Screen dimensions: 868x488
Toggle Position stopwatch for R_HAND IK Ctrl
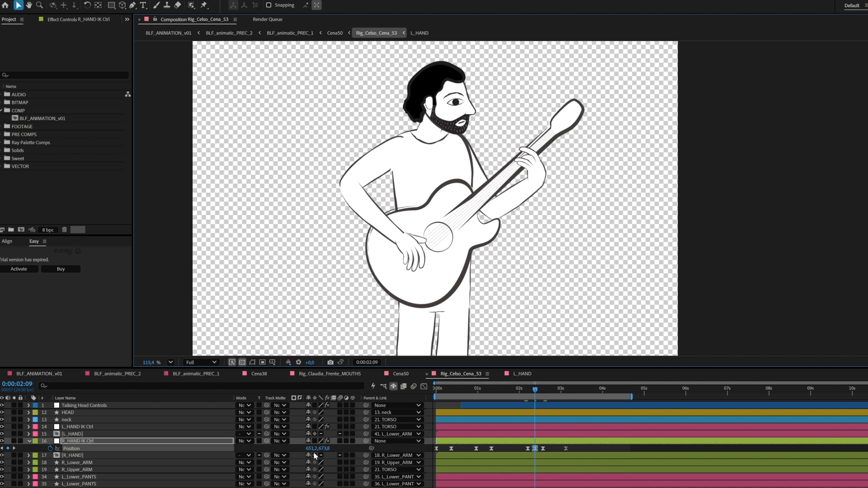coord(50,448)
